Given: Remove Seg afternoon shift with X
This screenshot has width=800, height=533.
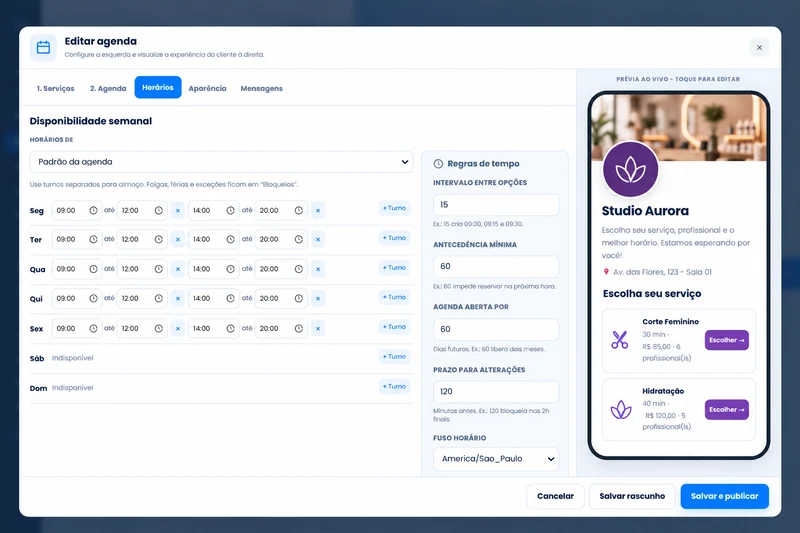Looking at the screenshot, I should (x=318, y=210).
